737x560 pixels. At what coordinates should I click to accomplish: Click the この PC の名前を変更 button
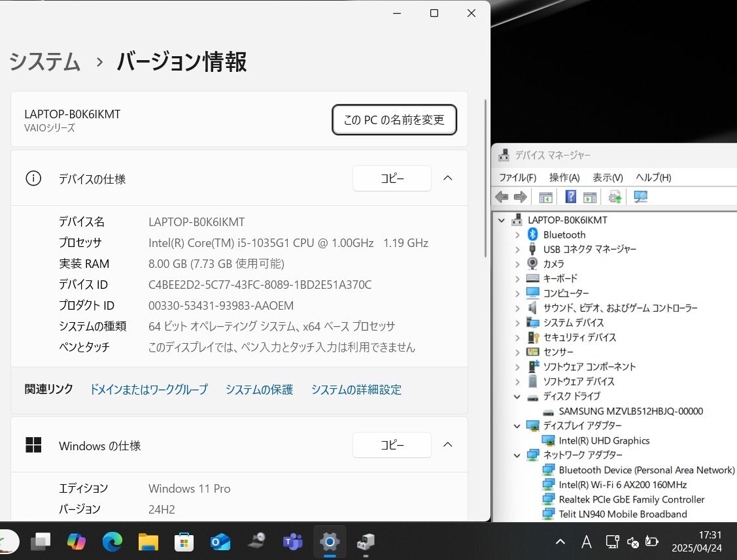click(x=394, y=120)
